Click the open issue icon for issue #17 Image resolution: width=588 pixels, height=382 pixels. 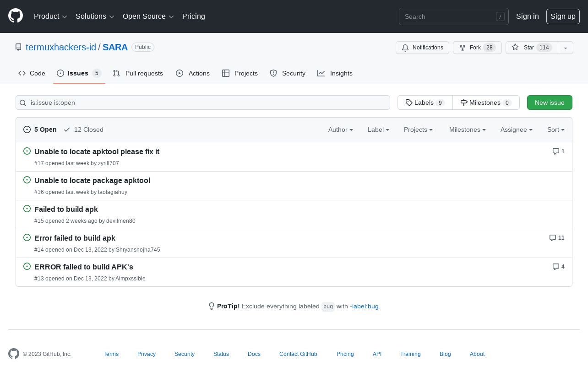27,151
